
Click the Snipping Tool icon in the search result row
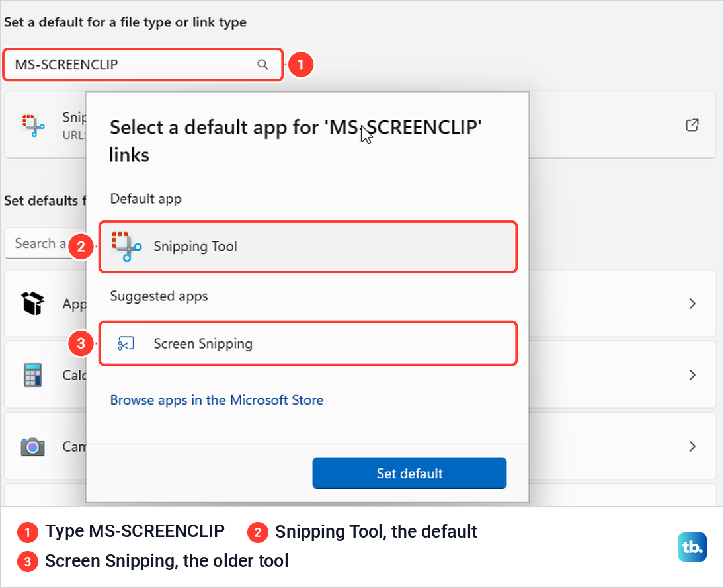[33, 125]
